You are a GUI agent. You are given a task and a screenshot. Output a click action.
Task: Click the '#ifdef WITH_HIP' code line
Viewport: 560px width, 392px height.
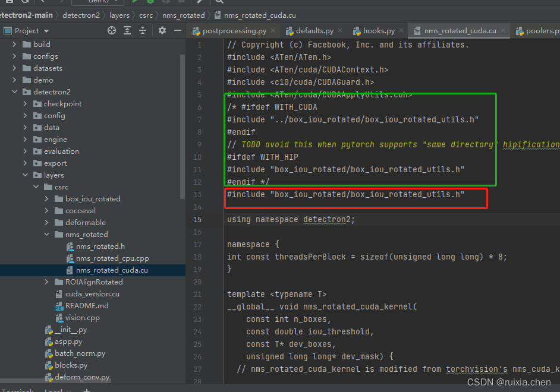(263, 157)
